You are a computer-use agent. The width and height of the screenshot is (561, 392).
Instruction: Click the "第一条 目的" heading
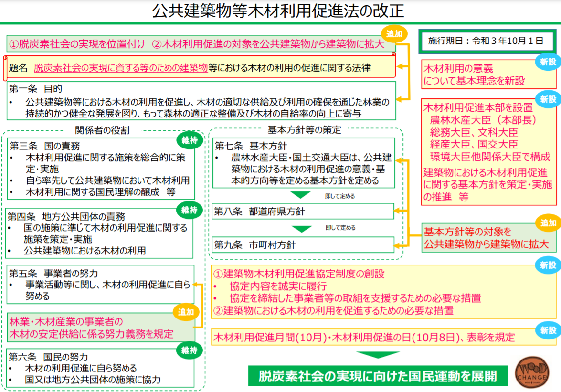35,88
